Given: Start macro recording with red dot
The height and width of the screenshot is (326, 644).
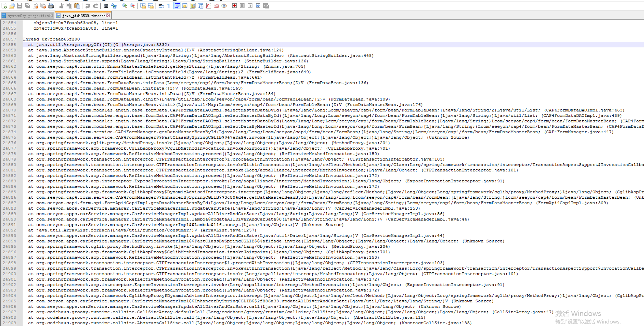Looking at the screenshot, I should click(234, 6).
